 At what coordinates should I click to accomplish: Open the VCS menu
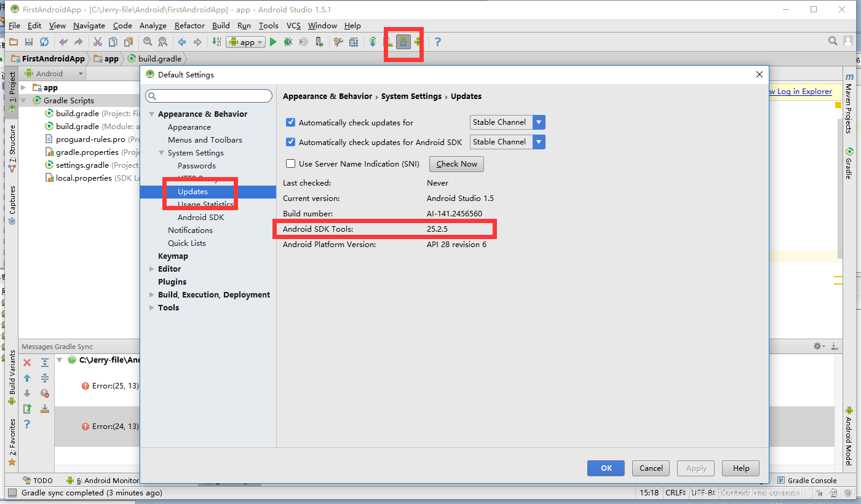293,26
